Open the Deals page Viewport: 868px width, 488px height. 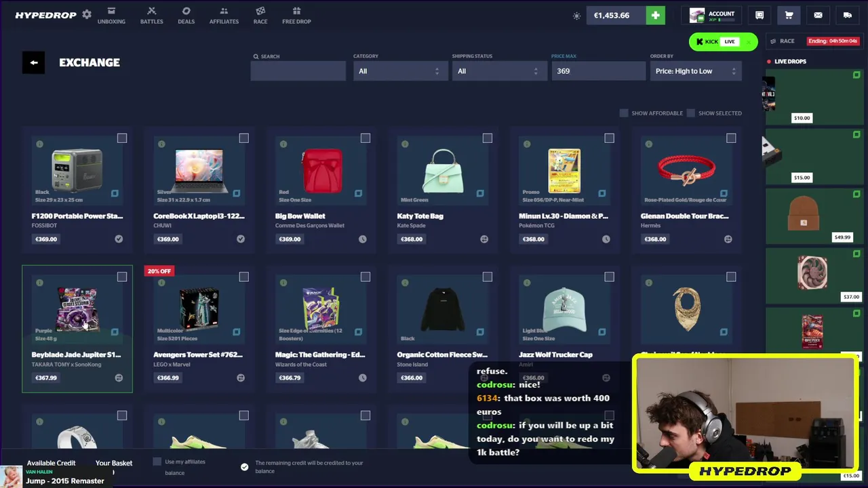(x=186, y=16)
